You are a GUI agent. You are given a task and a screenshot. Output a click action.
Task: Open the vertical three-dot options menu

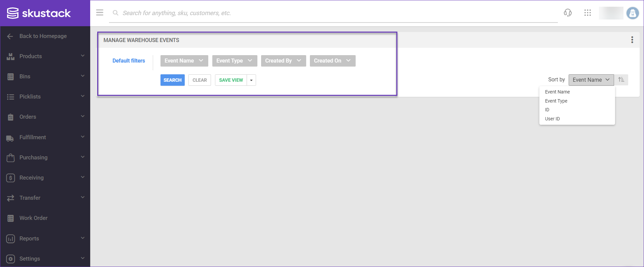(632, 40)
